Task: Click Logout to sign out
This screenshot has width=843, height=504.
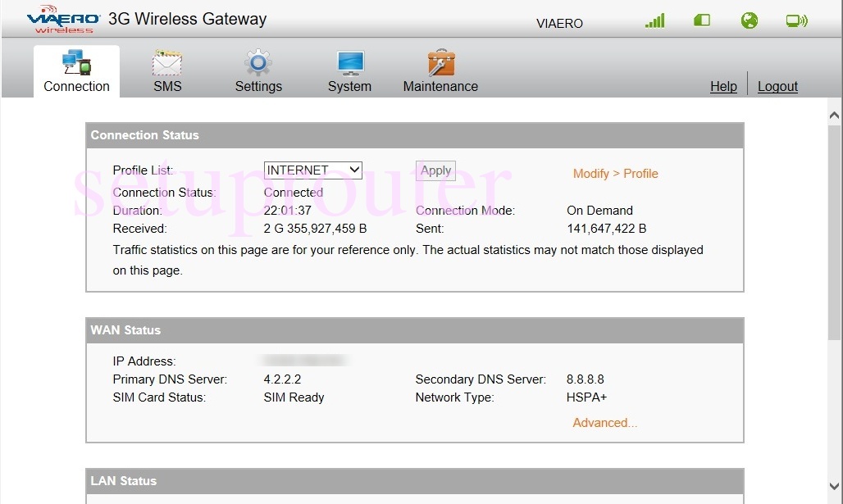Action: pos(777,86)
